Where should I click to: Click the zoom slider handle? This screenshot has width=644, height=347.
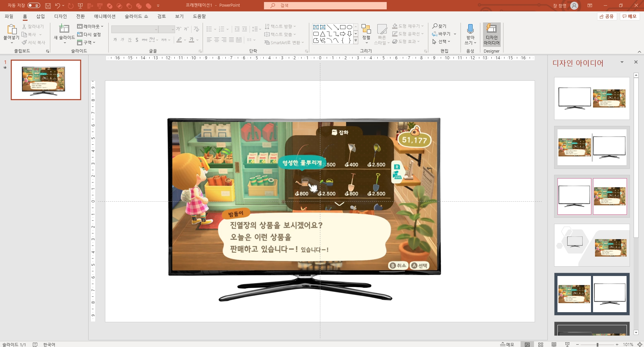pyautogui.click(x=597, y=344)
